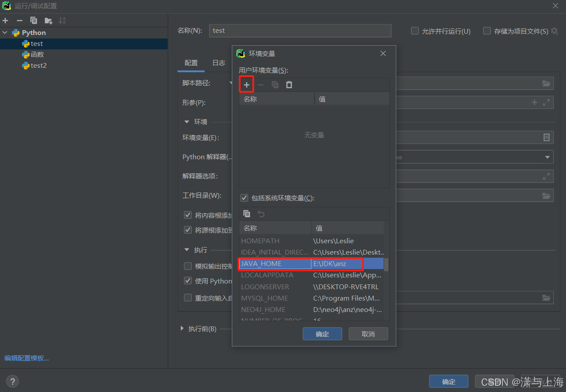This screenshot has width=566, height=392.
Task: Switch to the 配置 tab
Action: pos(191,63)
